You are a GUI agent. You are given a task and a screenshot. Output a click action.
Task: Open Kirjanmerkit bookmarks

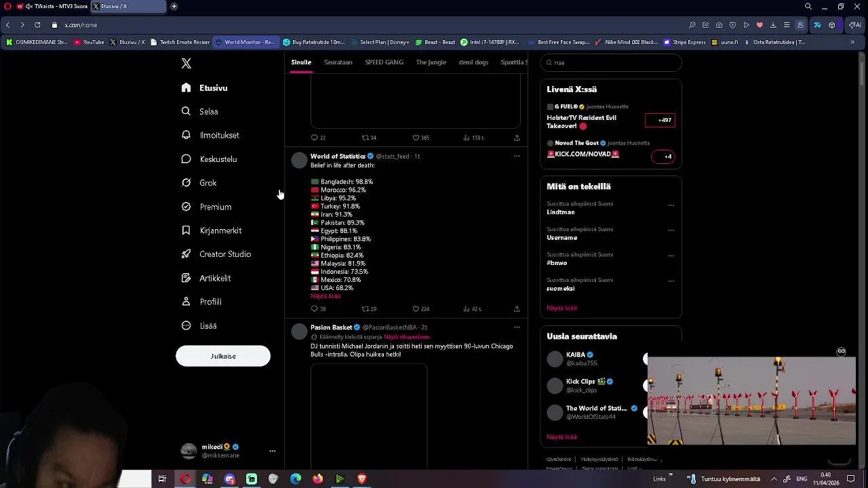coord(212,230)
